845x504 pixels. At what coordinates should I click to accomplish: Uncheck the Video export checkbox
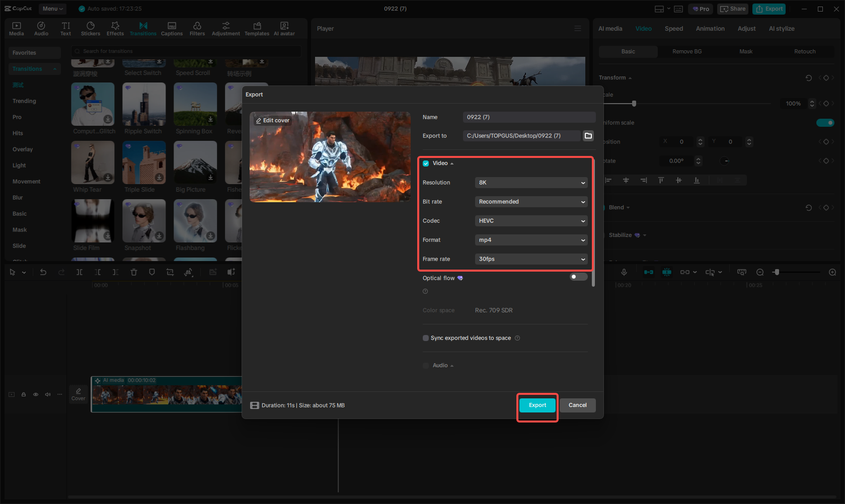pyautogui.click(x=426, y=163)
